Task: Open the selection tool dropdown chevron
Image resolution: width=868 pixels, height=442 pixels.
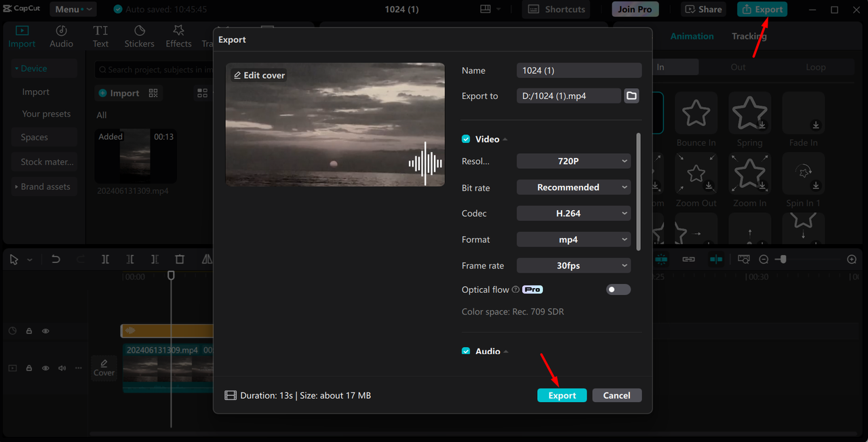Action: pos(29,260)
